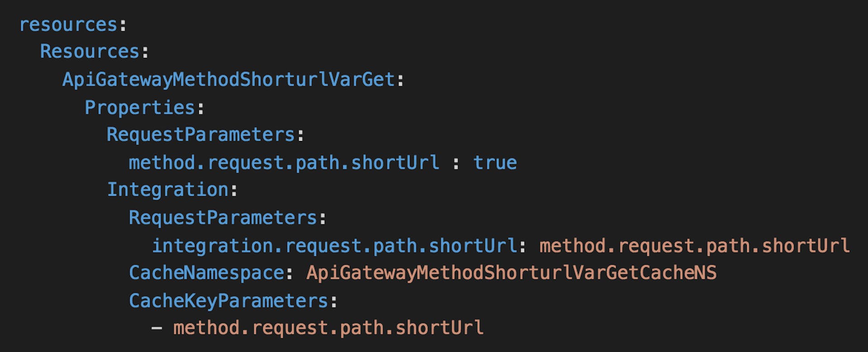Click the colon just before "true"
The width and height of the screenshot is (868, 352).
[456, 164]
